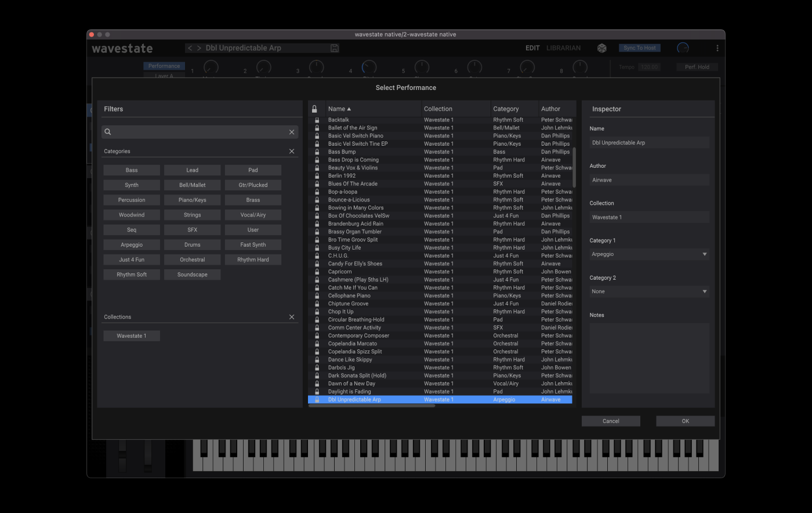Click the Perf. Hold button
This screenshot has width=812, height=513.
click(x=697, y=67)
